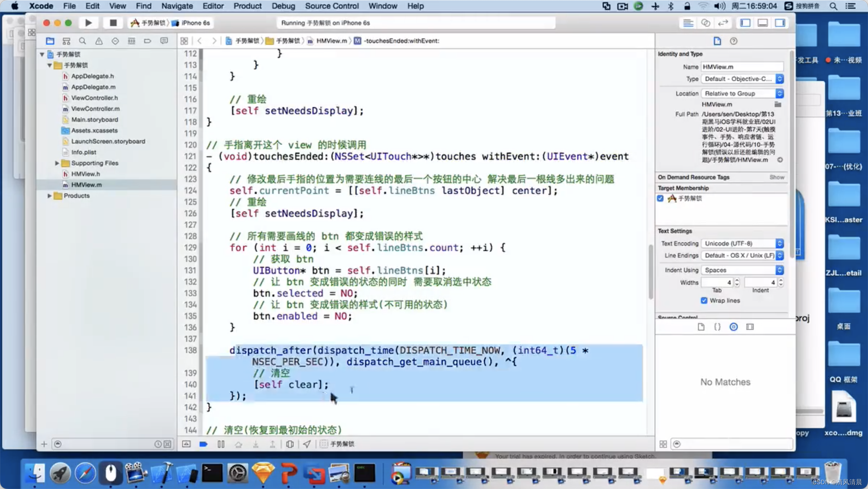The width and height of the screenshot is (868, 489).
Task: Expand the Supporting Files group
Action: coord(57,163)
